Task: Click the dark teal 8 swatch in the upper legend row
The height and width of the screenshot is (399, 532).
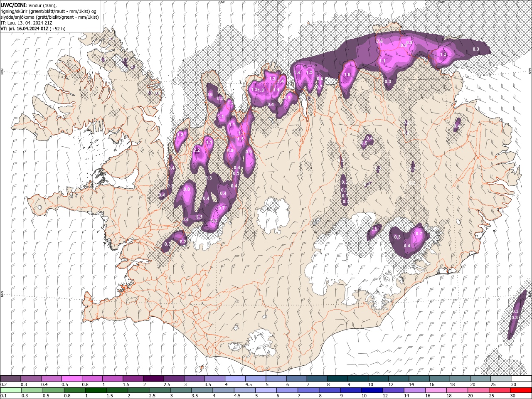Action: 337,379
